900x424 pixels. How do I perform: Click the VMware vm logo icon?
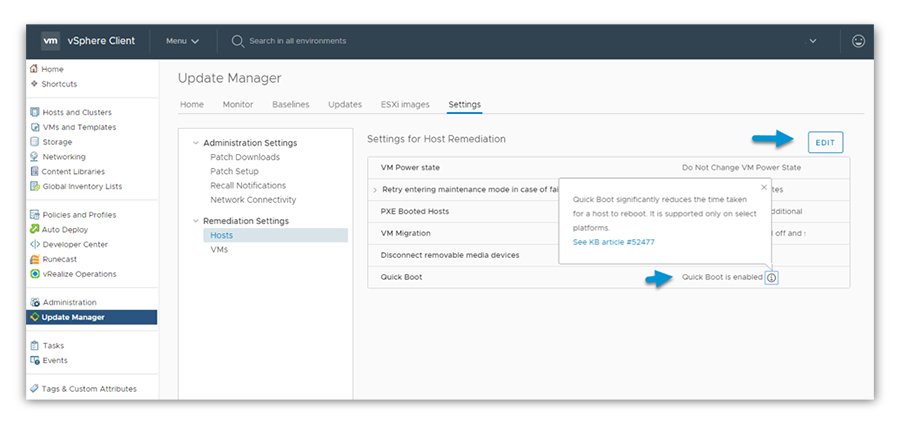point(51,41)
